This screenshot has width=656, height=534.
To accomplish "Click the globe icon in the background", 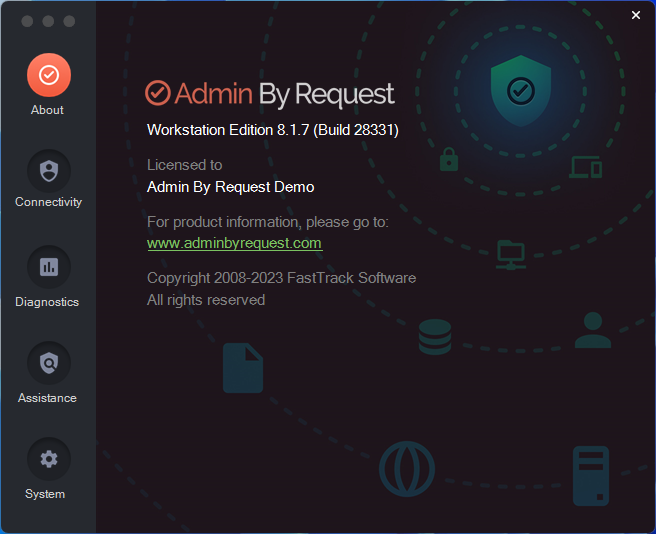I will [x=407, y=469].
